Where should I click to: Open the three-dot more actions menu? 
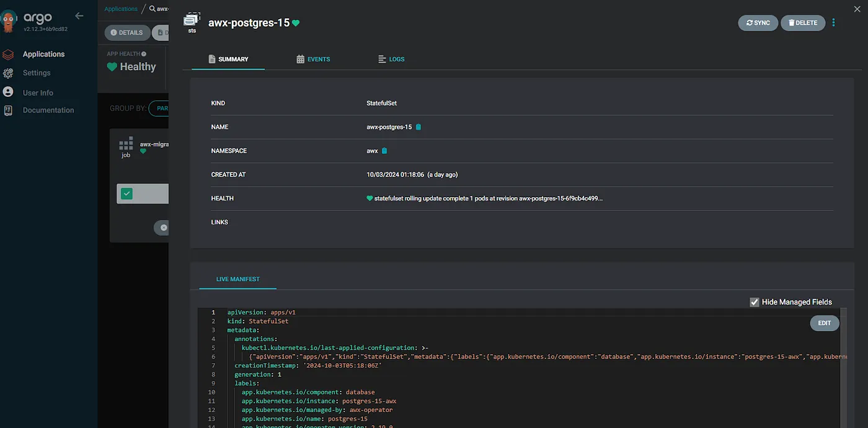coord(833,23)
